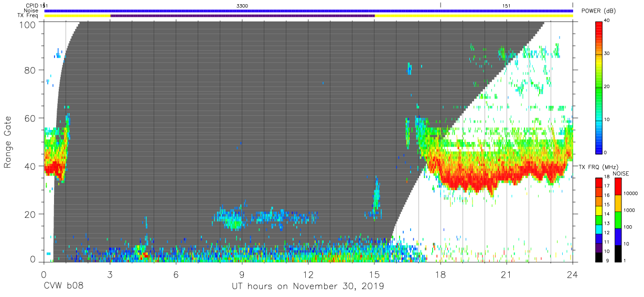Click the Range Gate axis title

pos(8,141)
